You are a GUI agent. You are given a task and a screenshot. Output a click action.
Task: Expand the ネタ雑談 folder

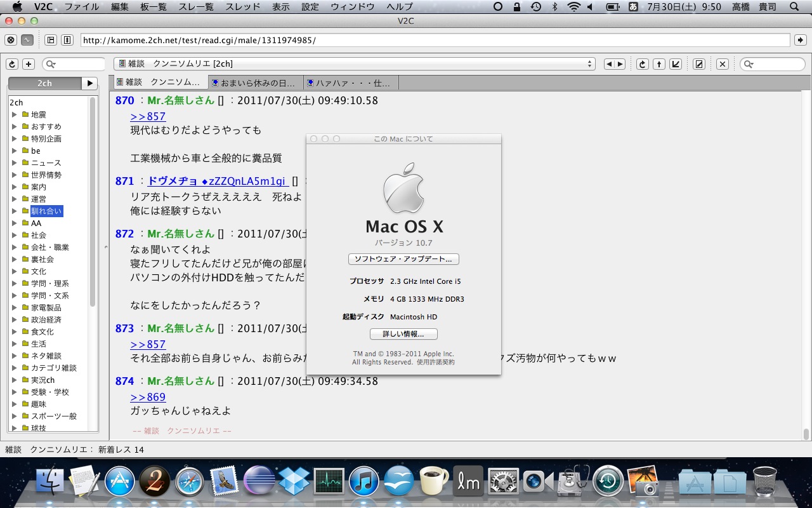pyautogui.click(x=15, y=356)
